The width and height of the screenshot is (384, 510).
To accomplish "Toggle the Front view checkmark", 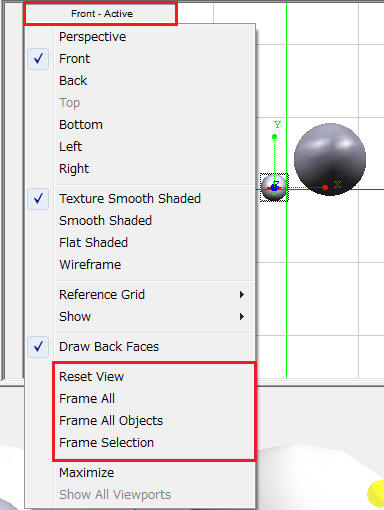I will [x=38, y=59].
